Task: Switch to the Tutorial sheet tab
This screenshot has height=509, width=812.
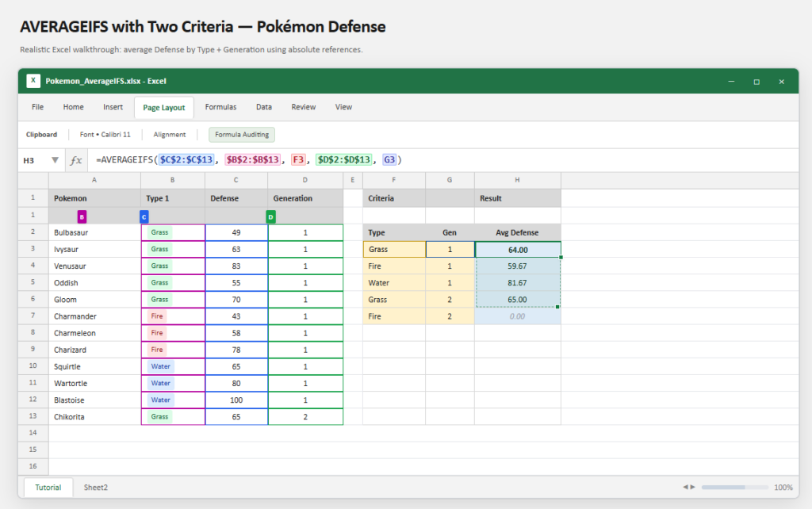Action: tap(48, 488)
